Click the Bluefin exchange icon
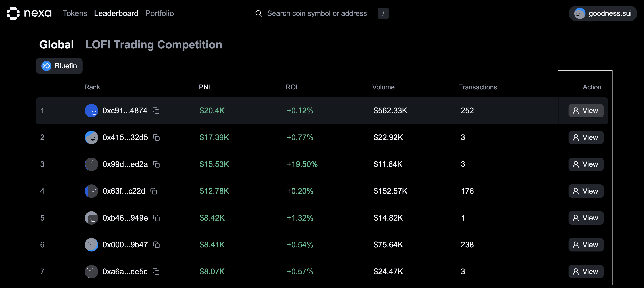Image resolution: width=644 pixels, height=288 pixels. (x=47, y=66)
